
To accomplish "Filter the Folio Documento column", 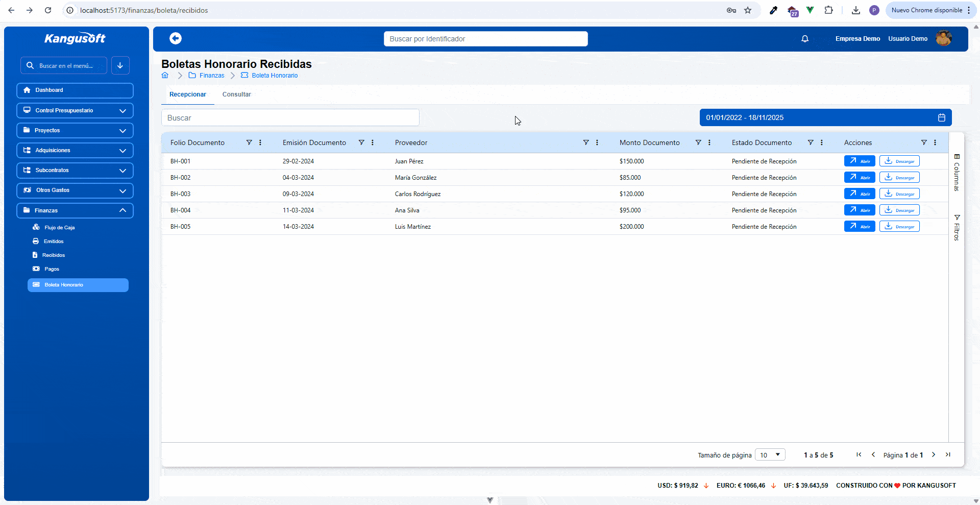I will pyautogui.click(x=249, y=142).
